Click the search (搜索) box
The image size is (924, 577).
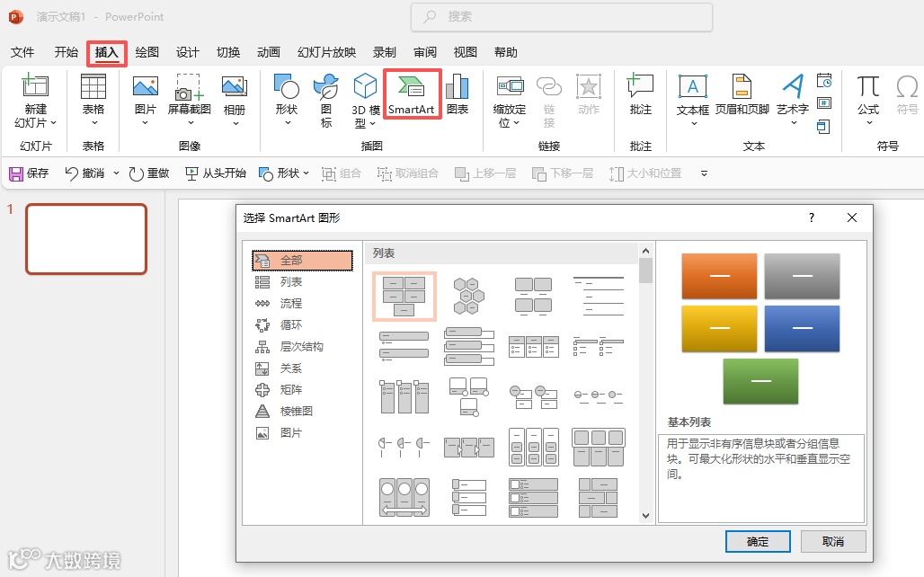tap(562, 17)
